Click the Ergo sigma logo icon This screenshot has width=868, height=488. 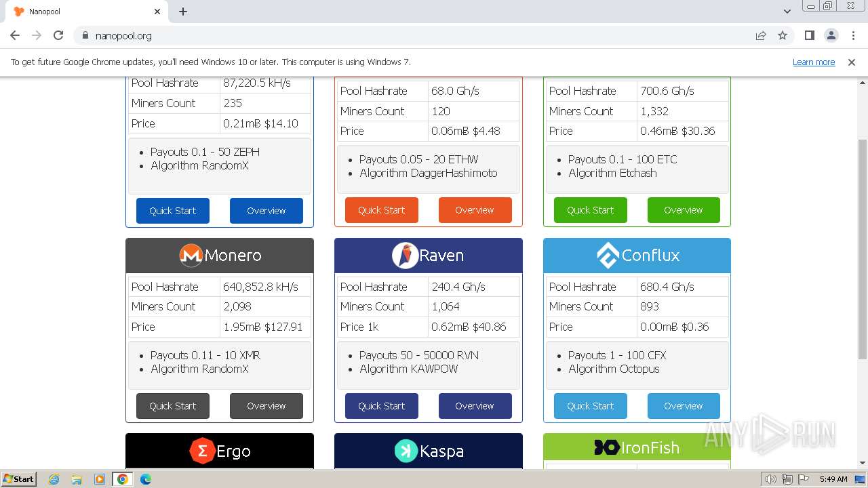click(202, 451)
